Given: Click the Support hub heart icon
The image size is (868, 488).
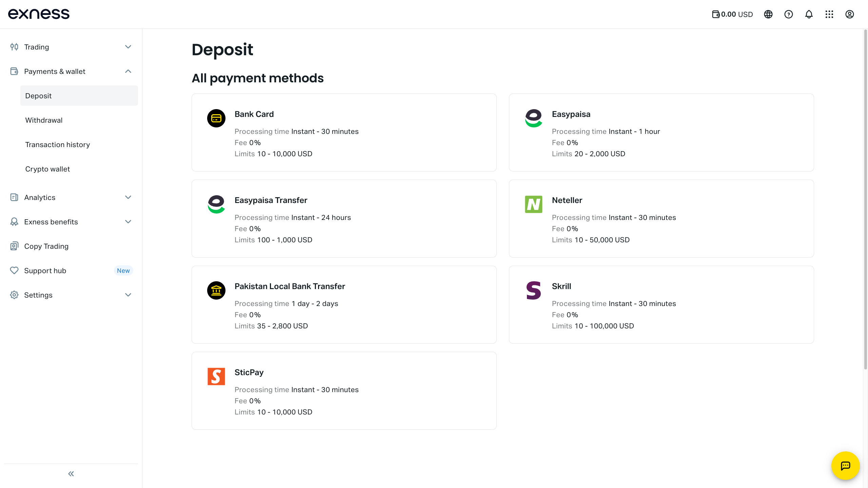Looking at the screenshot, I should click(x=14, y=270).
